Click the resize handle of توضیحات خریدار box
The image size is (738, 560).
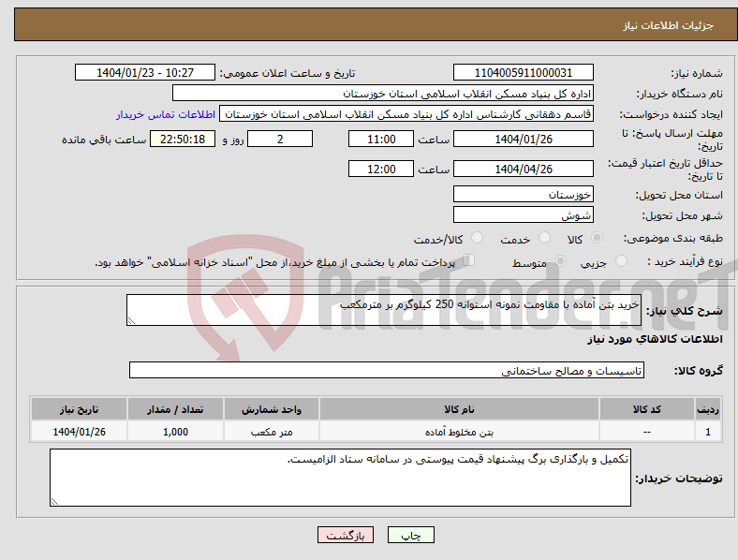pos(54,502)
